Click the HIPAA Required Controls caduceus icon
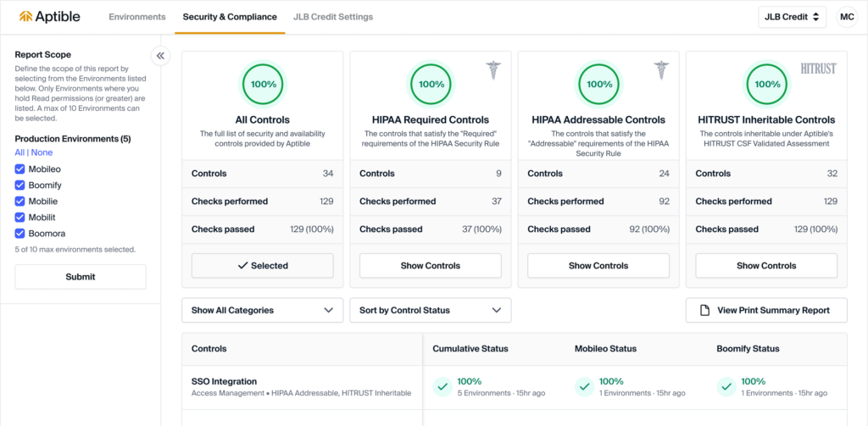868x426 pixels. pyautogui.click(x=493, y=70)
